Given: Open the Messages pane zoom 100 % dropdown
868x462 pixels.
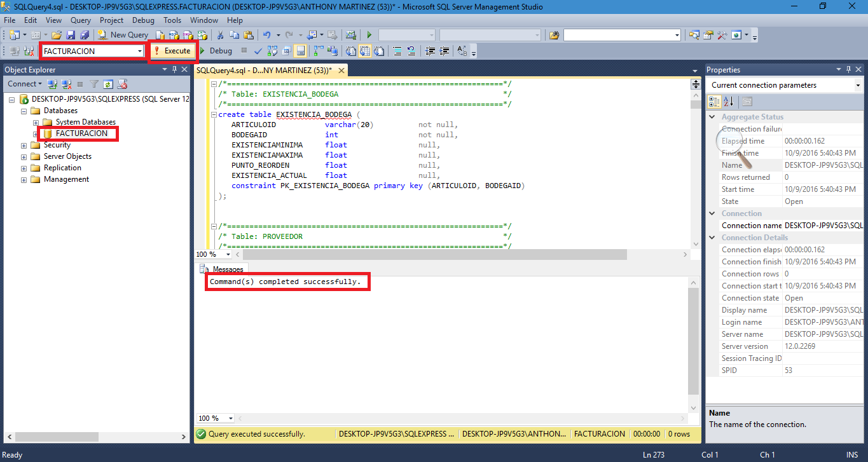Looking at the screenshot, I should (230, 418).
